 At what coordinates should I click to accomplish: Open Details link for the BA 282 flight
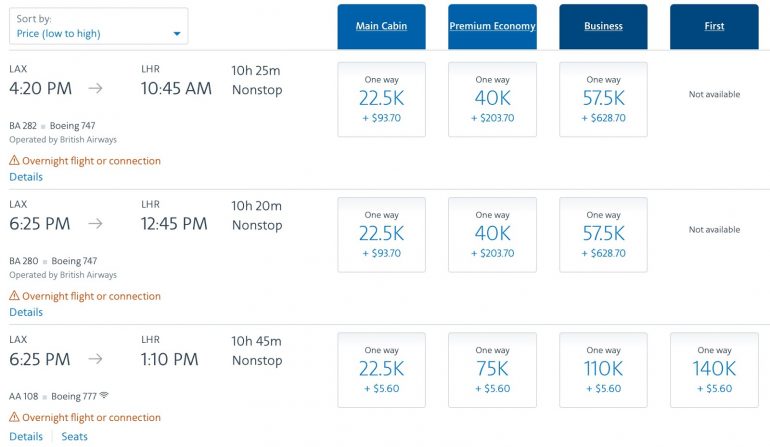pyautogui.click(x=26, y=177)
